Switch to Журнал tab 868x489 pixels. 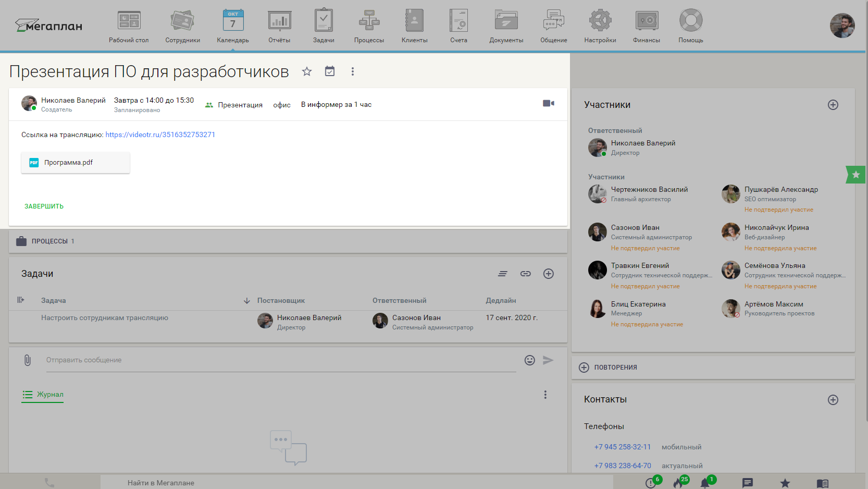pyautogui.click(x=43, y=395)
